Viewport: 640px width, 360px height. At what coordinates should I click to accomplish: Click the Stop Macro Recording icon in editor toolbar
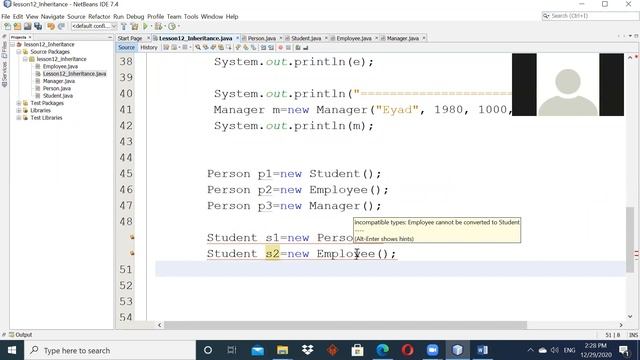(288, 47)
